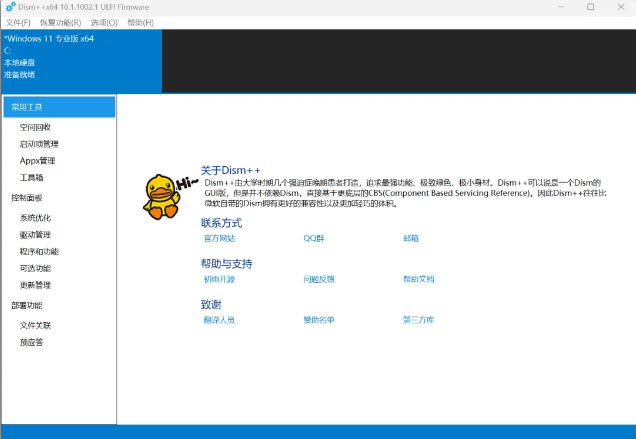Open the 初雨开源 link
The image size is (636, 439).
(219, 279)
